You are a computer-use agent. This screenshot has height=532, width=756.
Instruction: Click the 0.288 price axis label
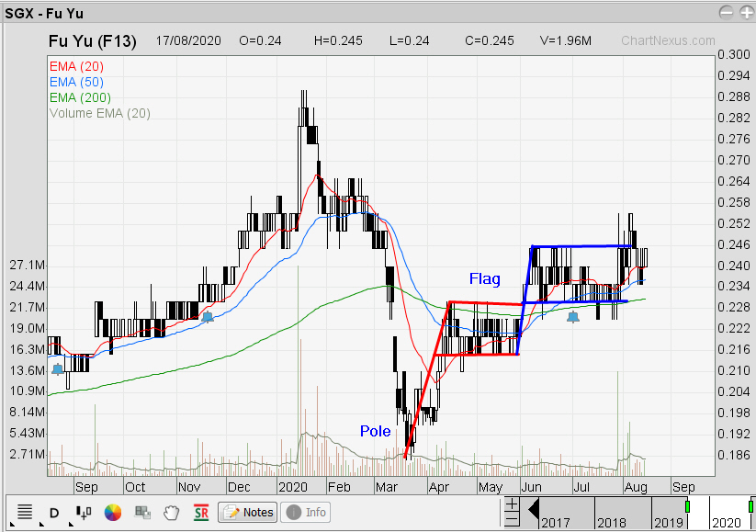coord(734,96)
